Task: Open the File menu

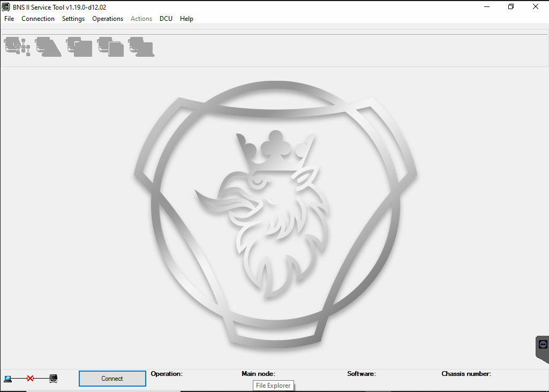Action: click(x=9, y=19)
